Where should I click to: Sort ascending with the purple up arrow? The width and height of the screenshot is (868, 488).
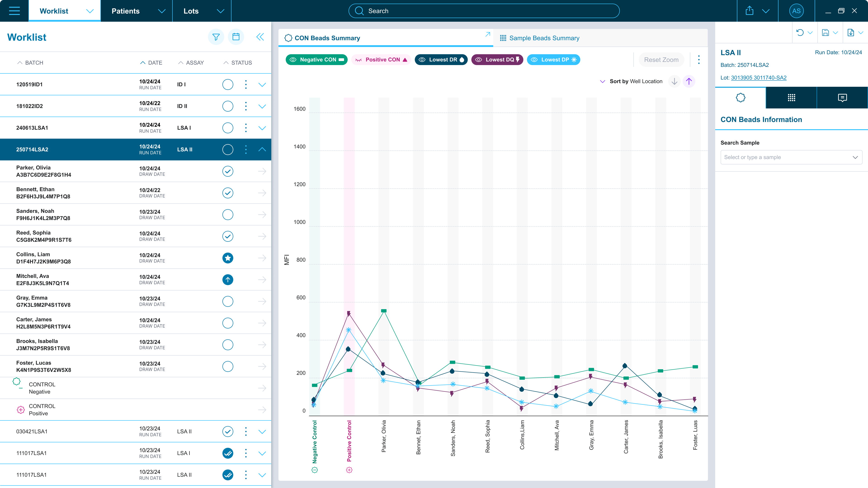pyautogui.click(x=689, y=81)
